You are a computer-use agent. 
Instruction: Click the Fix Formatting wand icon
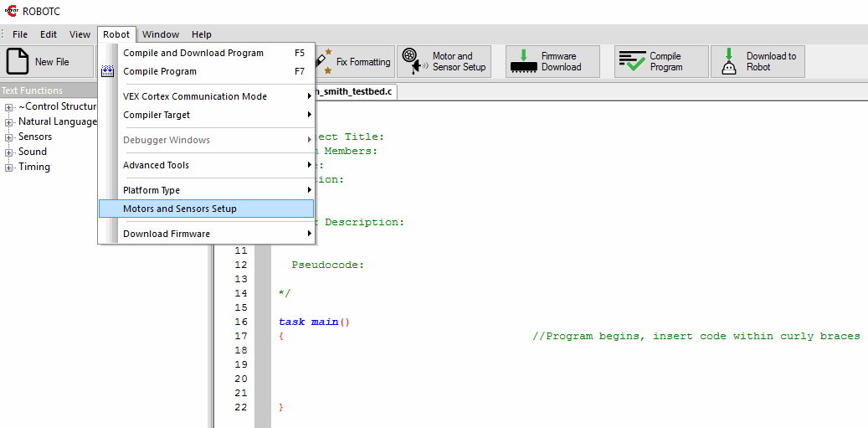(323, 61)
